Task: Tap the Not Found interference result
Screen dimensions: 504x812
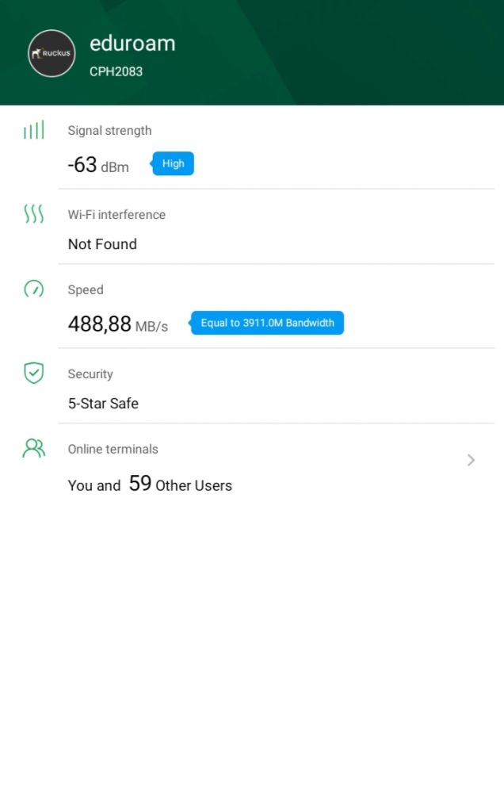Action: [102, 244]
